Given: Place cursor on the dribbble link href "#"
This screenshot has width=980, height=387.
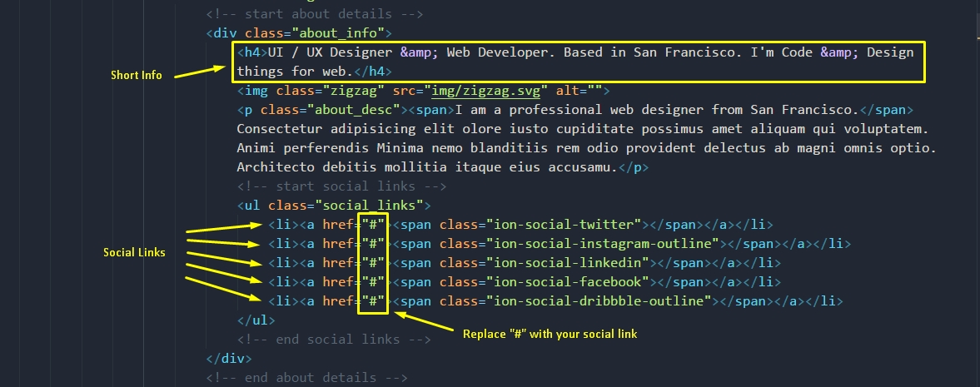Looking at the screenshot, I should [373, 301].
